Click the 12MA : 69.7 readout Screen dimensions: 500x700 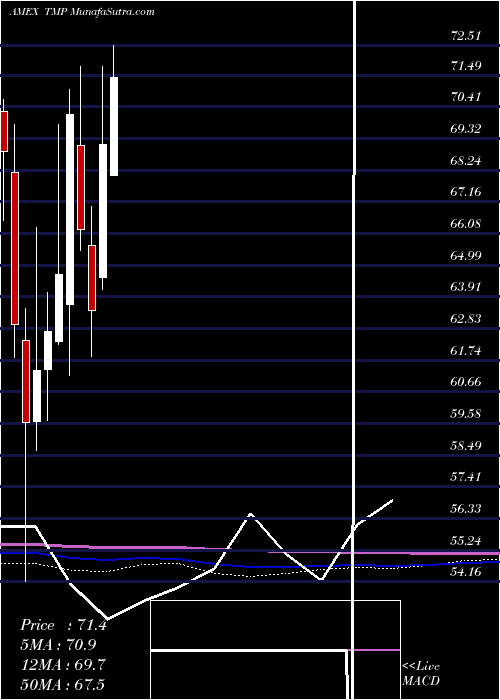point(63,665)
